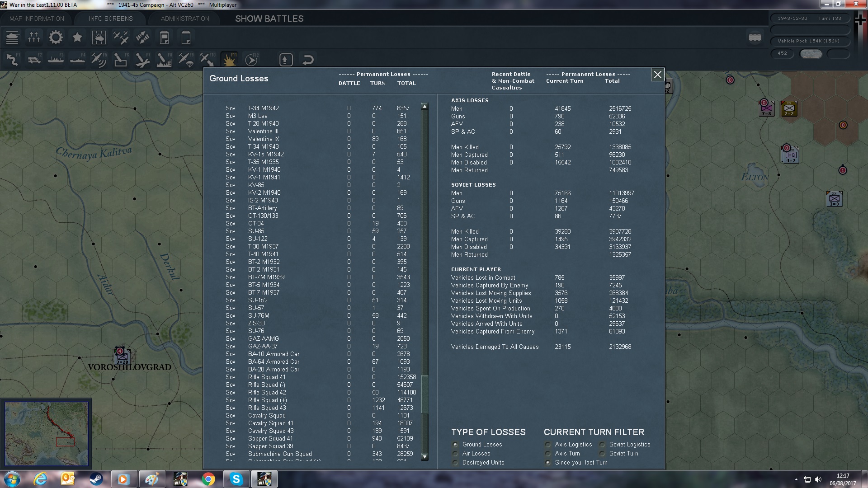This screenshot has height=488, width=868.
Task: Open Skype from the taskbar
Action: coord(236,479)
